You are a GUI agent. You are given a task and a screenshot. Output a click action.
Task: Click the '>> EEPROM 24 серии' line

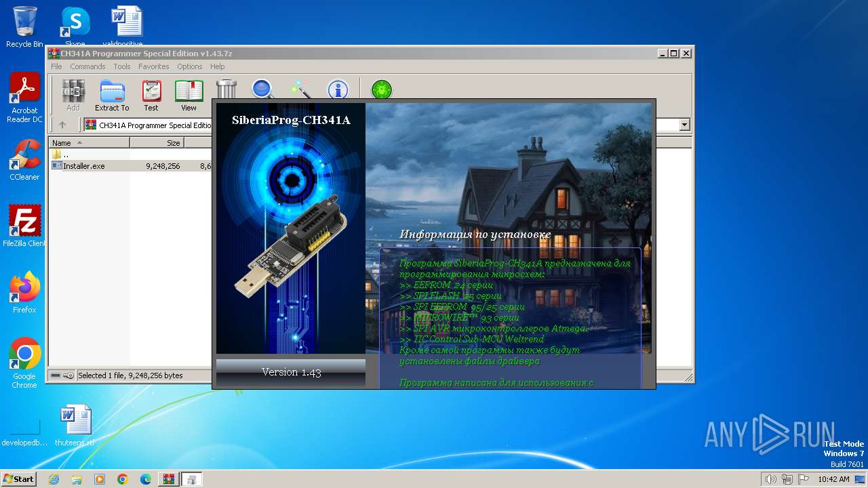click(x=446, y=285)
